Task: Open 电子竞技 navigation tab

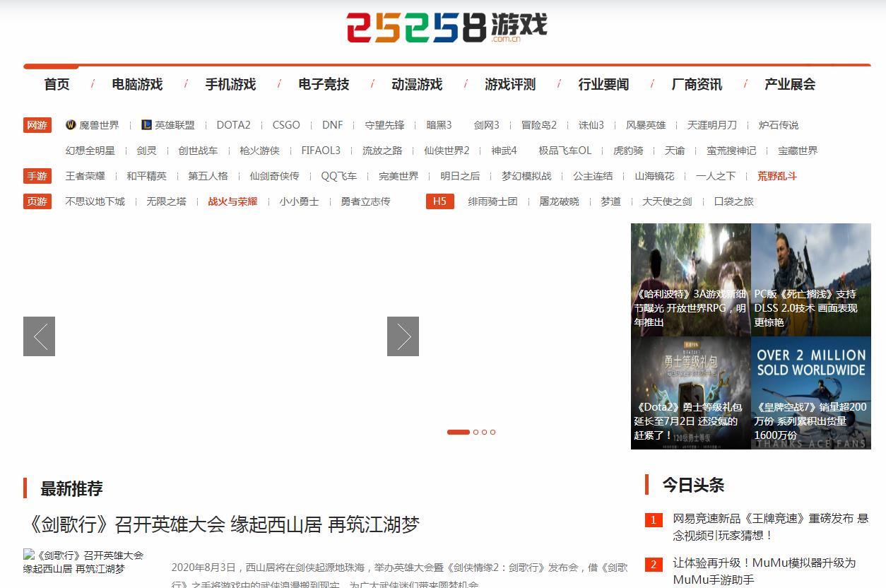Action: pos(324,84)
